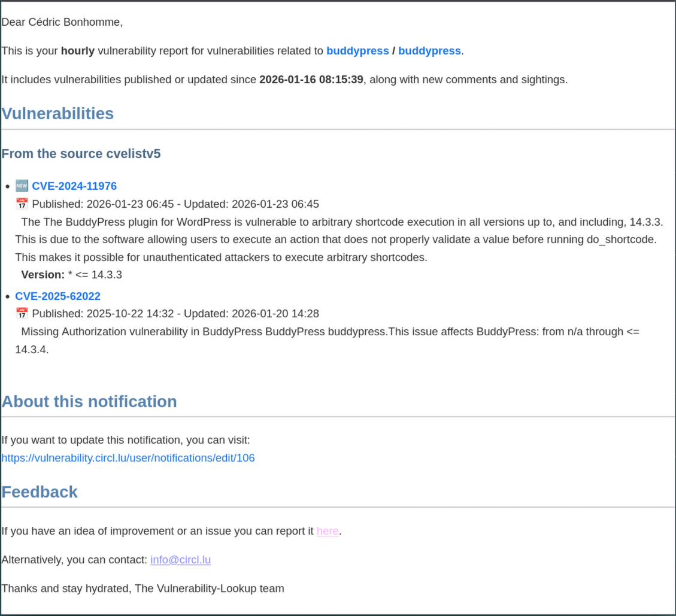Click the calendar icon under CVE-2025-62022
The width and height of the screenshot is (676, 616).
tap(22, 314)
